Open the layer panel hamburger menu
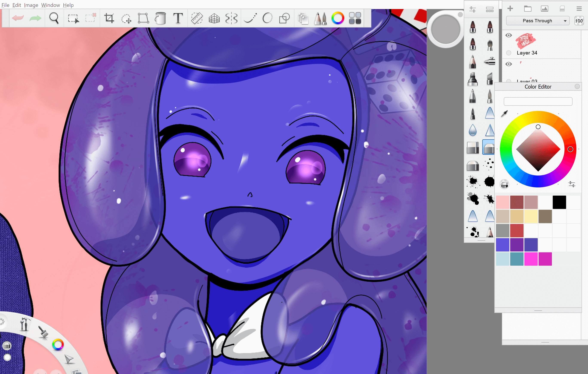This screenshot has height=374, width=588. tap(579, 9)
